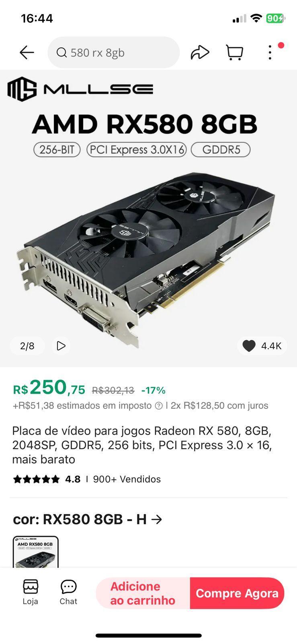The height and width of the screenshot is (644, 297).
Task: Tap the 2x R$128,50 com juros installment text
Action: (219, 406)
